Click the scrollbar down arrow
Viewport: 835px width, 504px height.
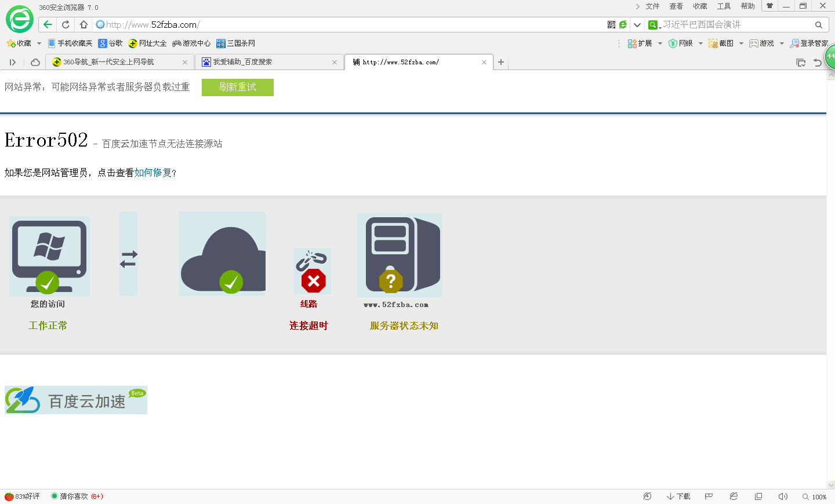click(x=830, y=485)
